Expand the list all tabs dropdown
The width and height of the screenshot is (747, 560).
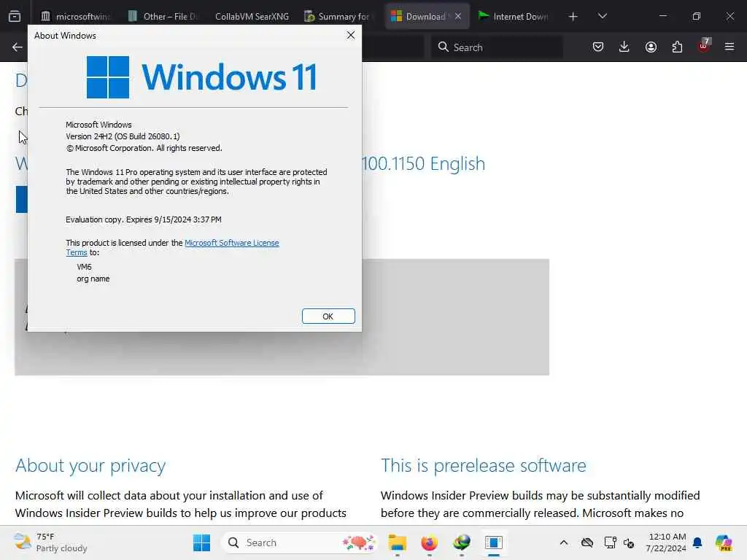[603, 16]
